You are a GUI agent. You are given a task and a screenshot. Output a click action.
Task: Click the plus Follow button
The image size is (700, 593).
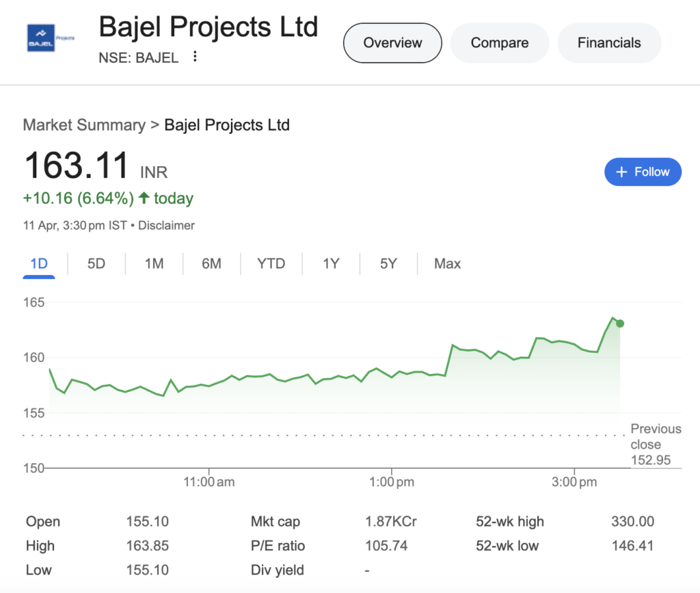tap(643, 172)
